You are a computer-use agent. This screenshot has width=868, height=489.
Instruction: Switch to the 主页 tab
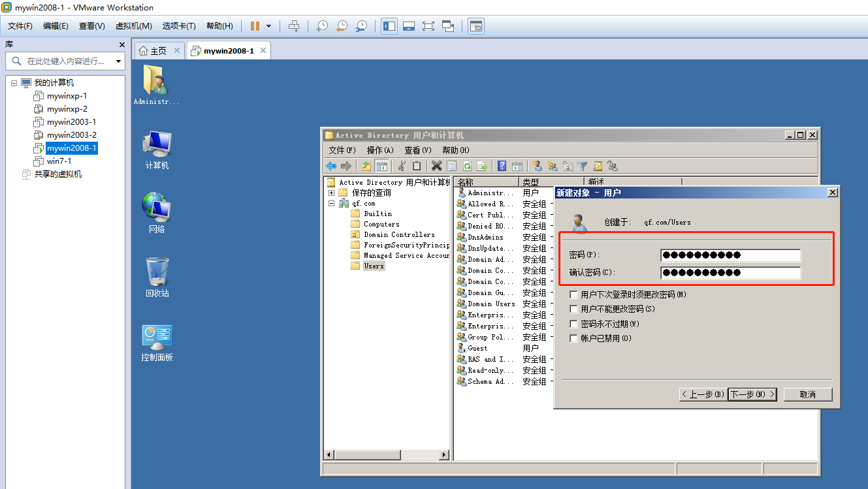tap(159, 51)
